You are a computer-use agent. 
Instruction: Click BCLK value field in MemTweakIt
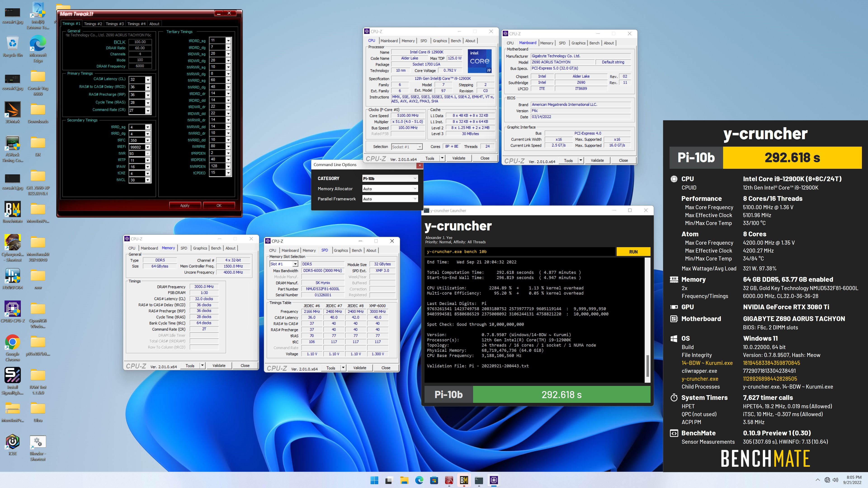pos(140,42)
